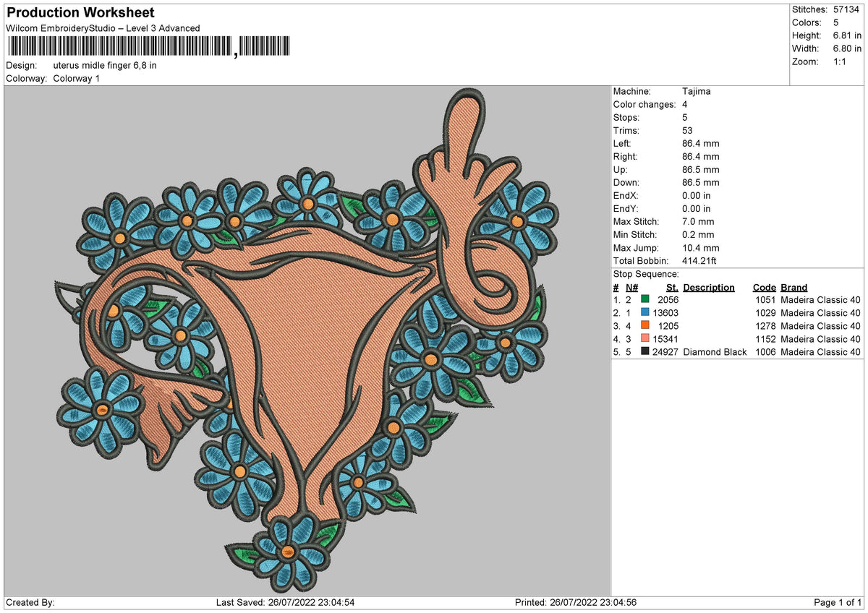868x613 pixels.
Task: Select the Brand column header
Action: coord(794,288)
